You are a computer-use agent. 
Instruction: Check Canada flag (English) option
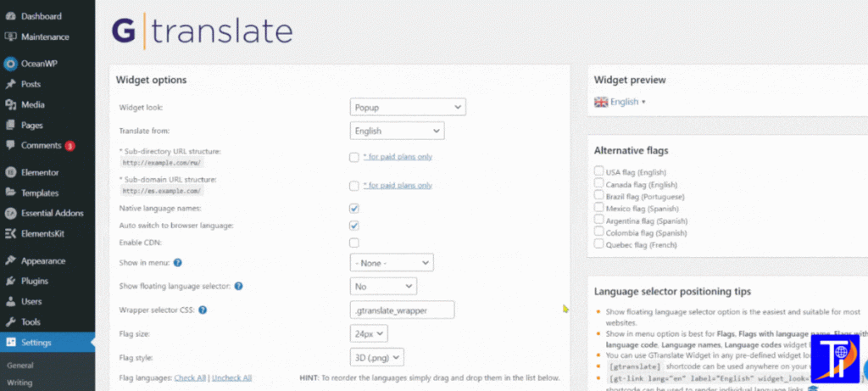[x=598, y=183]
